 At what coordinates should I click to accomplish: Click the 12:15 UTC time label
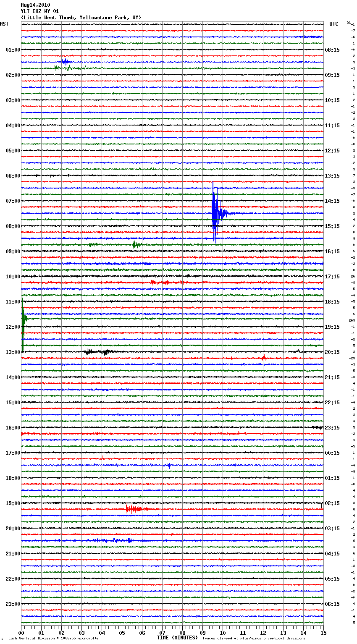332,151
